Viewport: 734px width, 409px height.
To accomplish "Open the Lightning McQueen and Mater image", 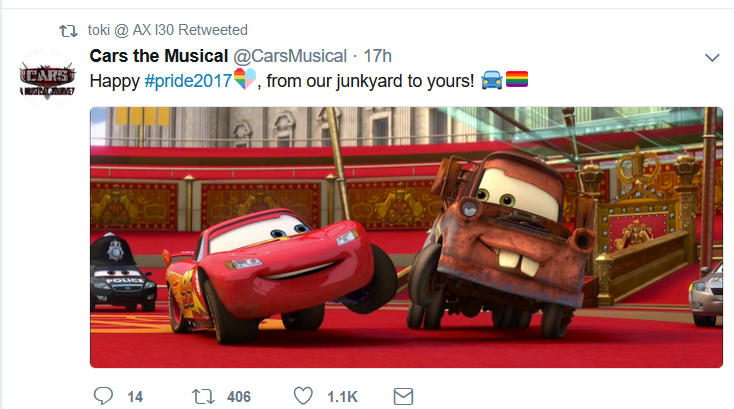I will coord(406,237).
